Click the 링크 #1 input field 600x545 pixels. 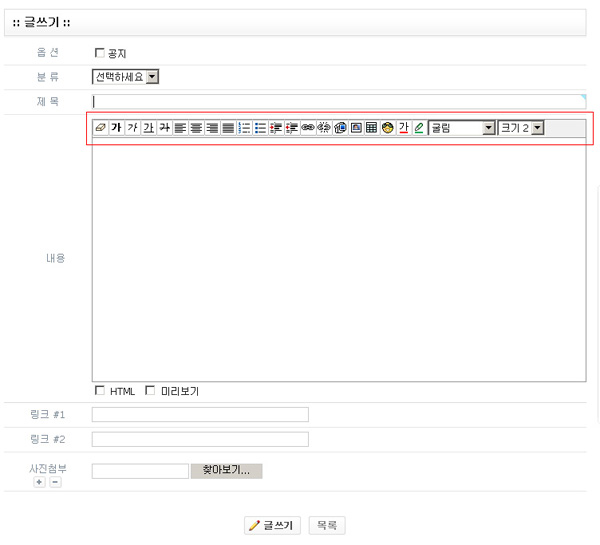200,414
